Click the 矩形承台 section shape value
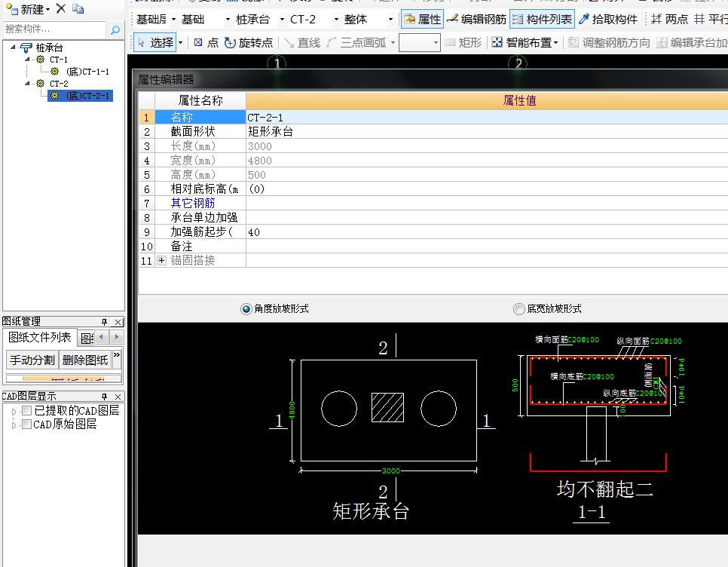This screenshot has height=567, width=728. pos(487,132)
